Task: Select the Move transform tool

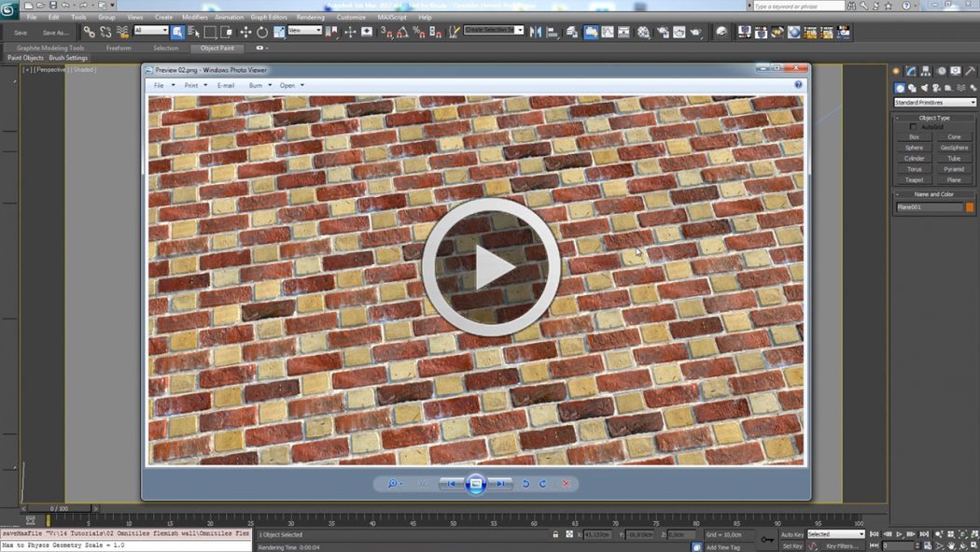Action: coord(245,32)
